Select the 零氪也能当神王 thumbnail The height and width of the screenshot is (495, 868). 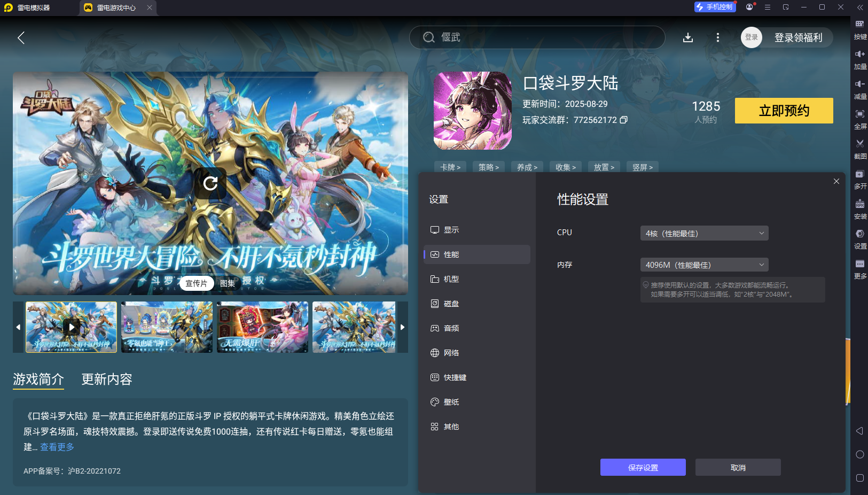click(167, 327)
